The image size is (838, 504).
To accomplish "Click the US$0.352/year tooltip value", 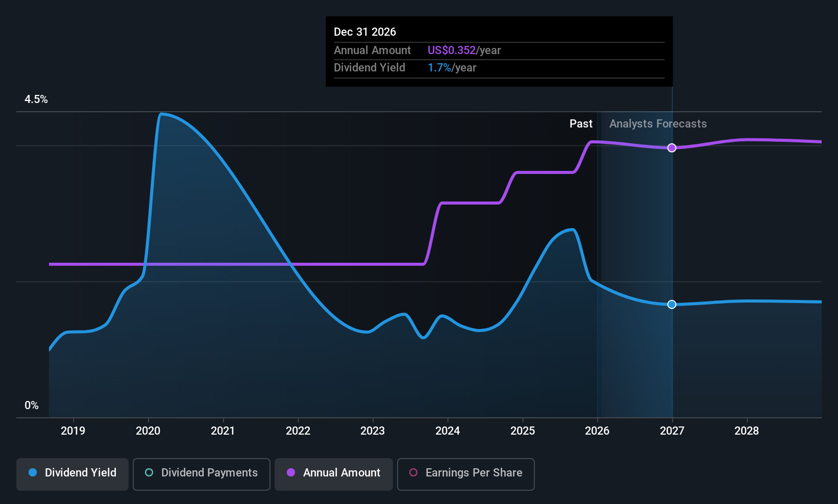I will tap(464, 51).
